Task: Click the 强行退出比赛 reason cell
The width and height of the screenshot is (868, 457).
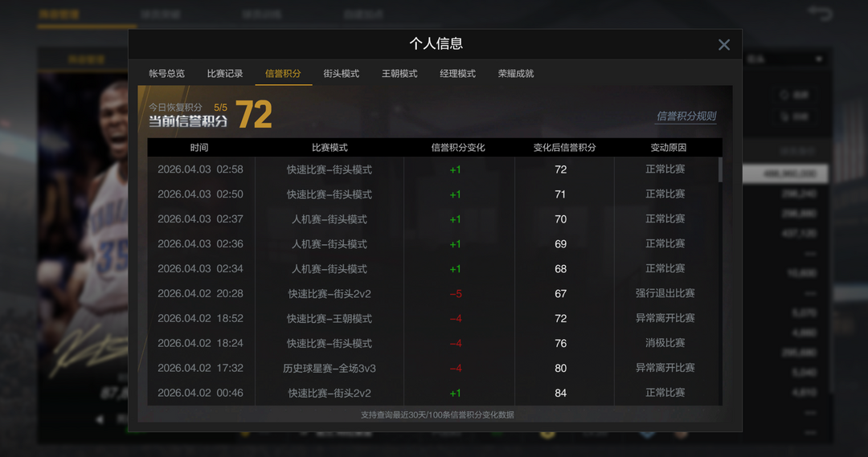Action: 665,293
